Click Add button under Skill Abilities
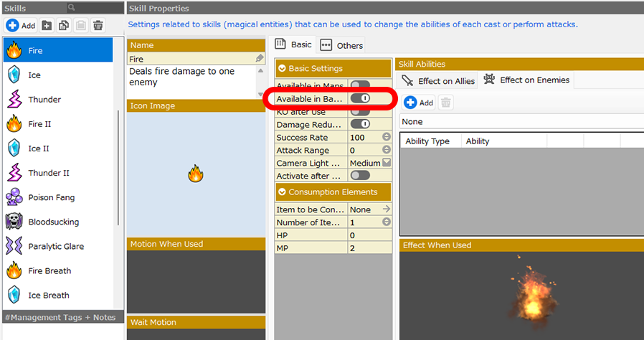Screen dimensions: 644x340 419,103
